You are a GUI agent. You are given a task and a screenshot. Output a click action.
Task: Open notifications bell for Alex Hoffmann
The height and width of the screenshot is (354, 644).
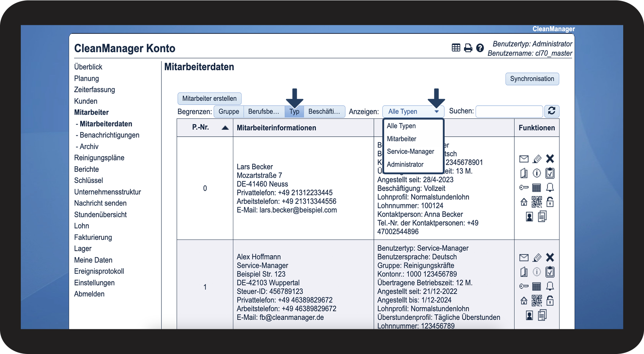[550, 286]
